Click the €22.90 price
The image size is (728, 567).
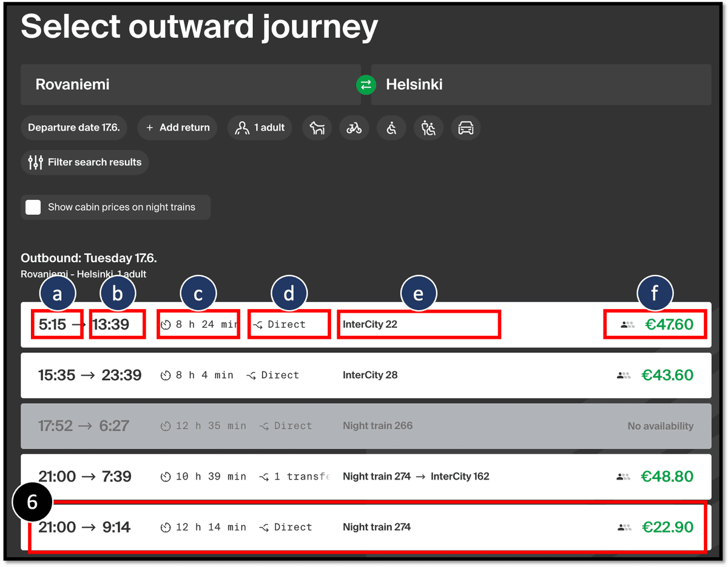click(667, 528)
